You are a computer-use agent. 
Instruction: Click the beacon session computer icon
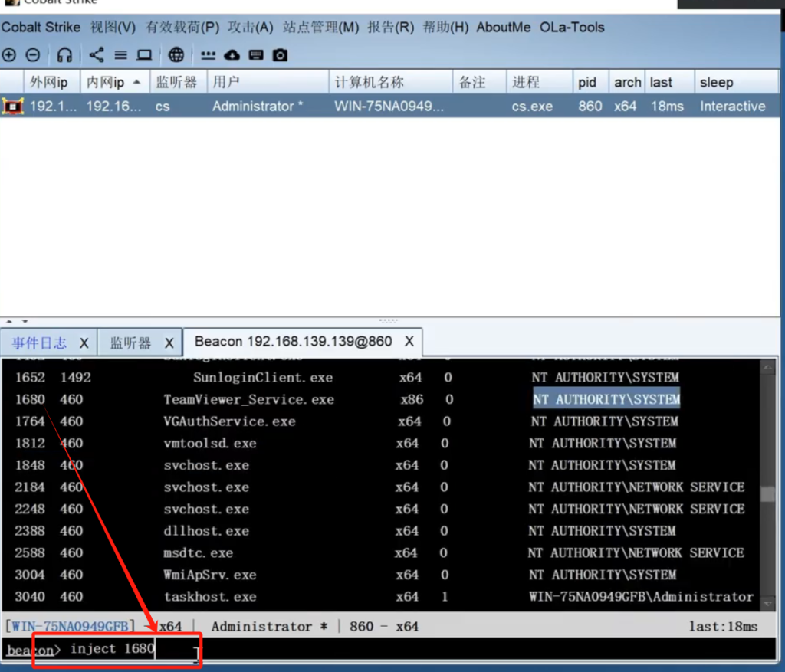point(12,106)
